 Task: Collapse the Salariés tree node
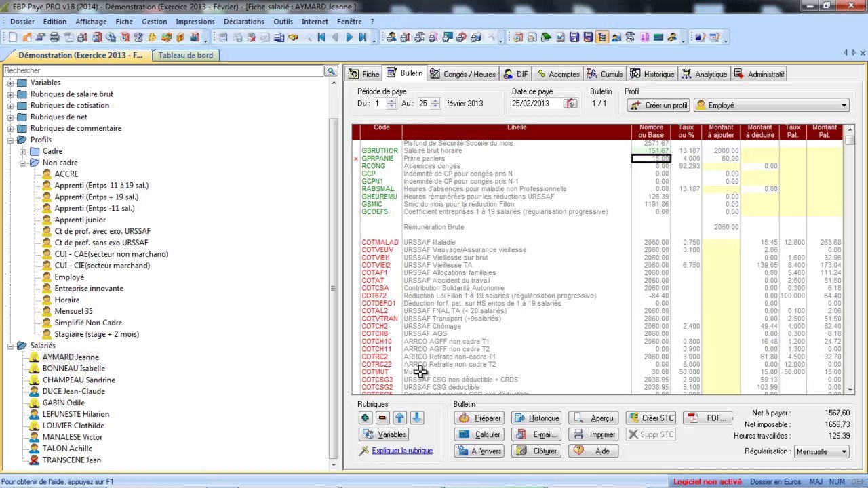coord(11,346)
